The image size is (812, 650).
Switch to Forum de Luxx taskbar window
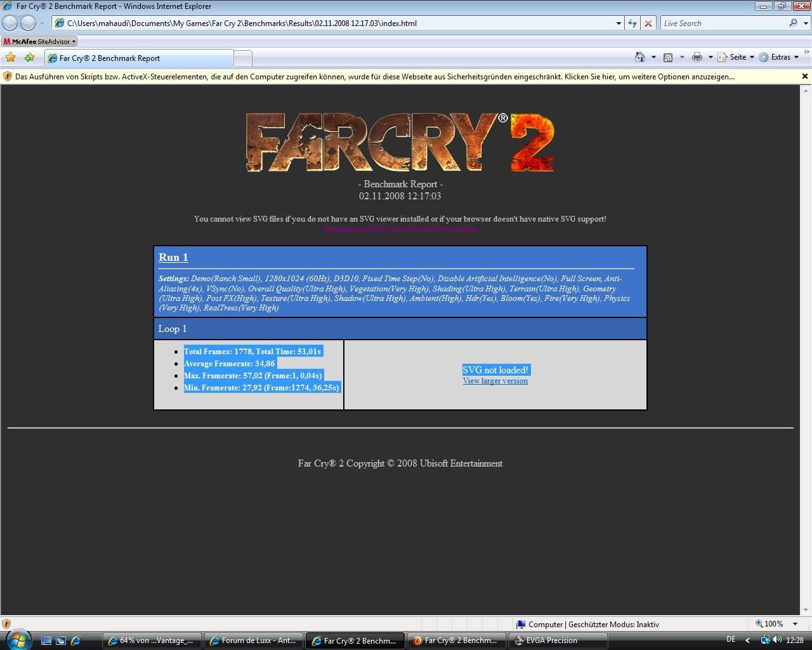254,640
